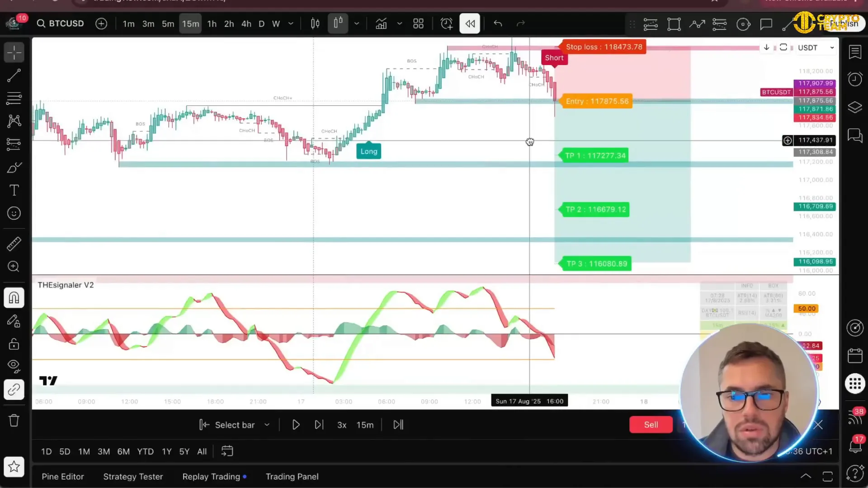Viewport: 868px width, 488px height.
Task: Toggle drawing sync link icon
Action: click(x=14, y=389)
